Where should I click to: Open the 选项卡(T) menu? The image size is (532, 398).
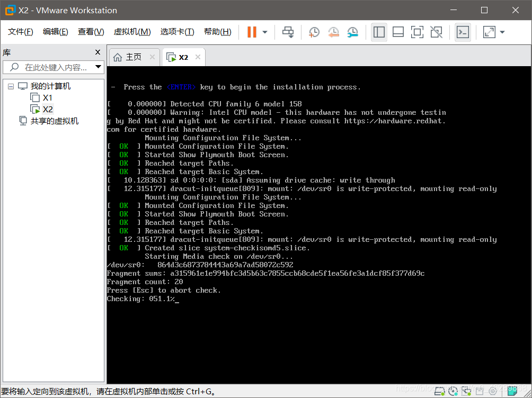[177, 32]
